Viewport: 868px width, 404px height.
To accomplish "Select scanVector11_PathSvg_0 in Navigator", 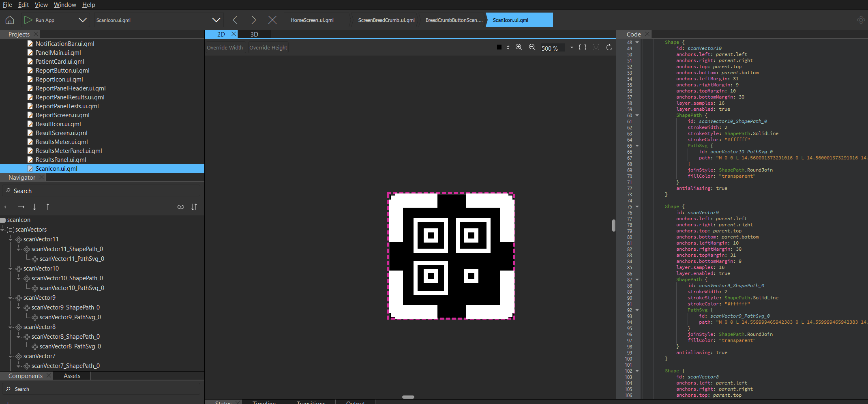I will click(72, 259).
